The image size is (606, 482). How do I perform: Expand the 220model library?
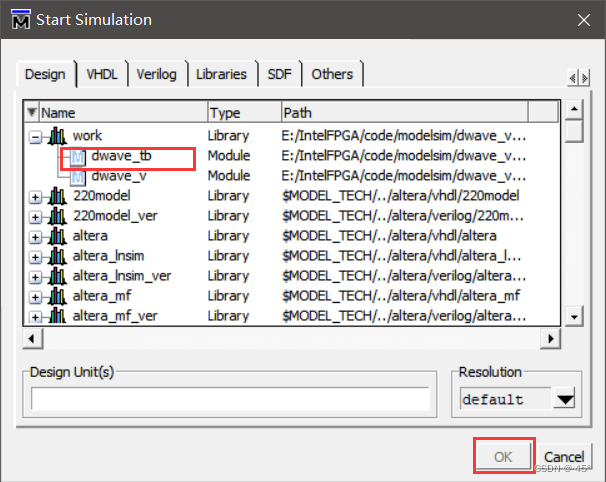(x=35, y=197)
